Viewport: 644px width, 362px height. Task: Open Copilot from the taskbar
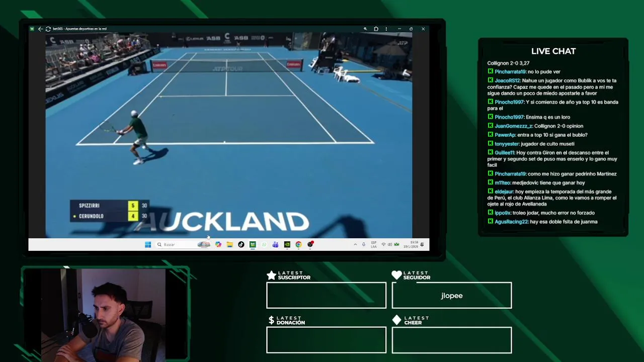(x=218, y=244)
